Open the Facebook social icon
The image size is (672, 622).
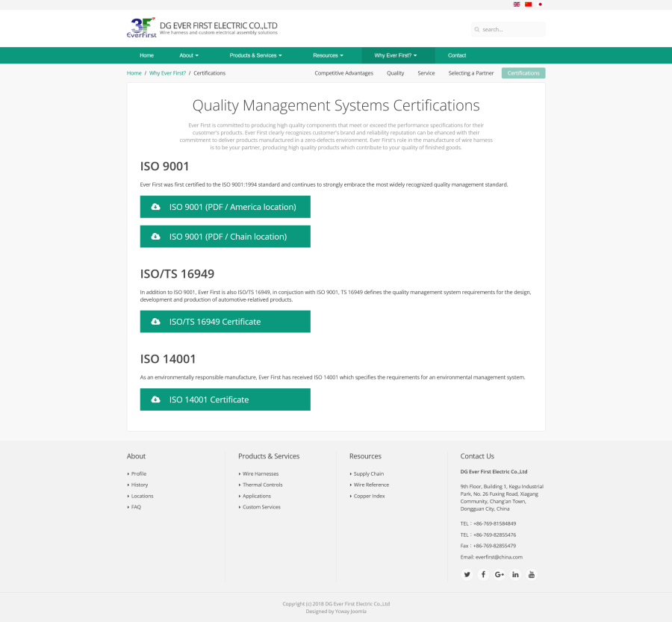483,574
